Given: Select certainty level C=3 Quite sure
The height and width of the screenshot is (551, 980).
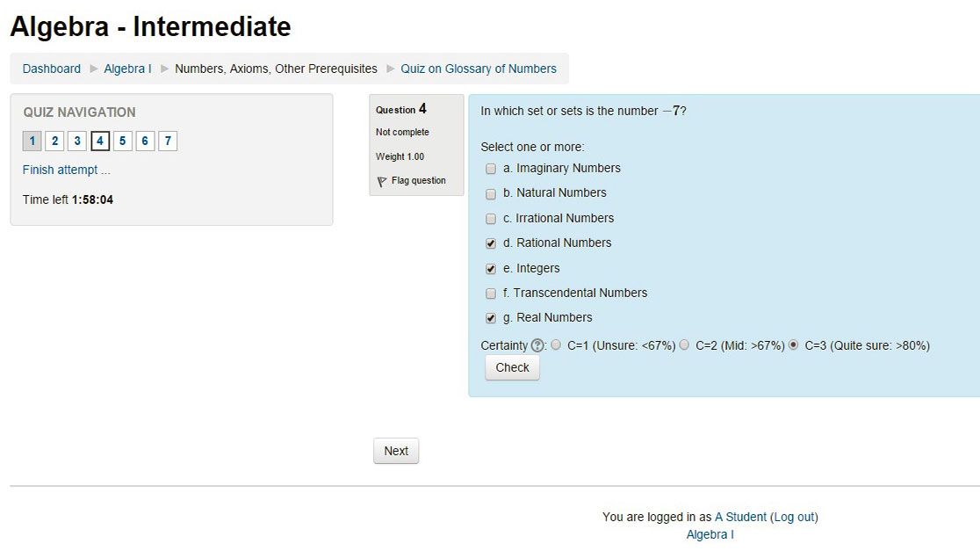Looking at the screenshot, I should [x=793, y=345].
